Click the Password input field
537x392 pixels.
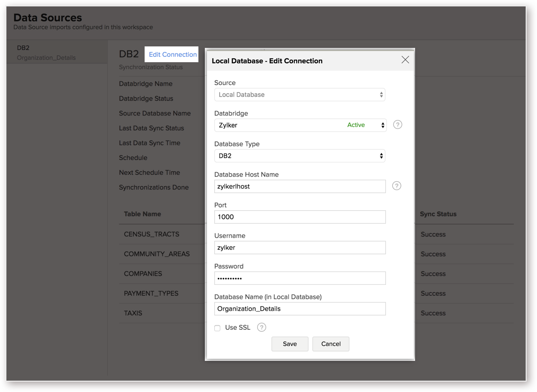coord(300,278)
